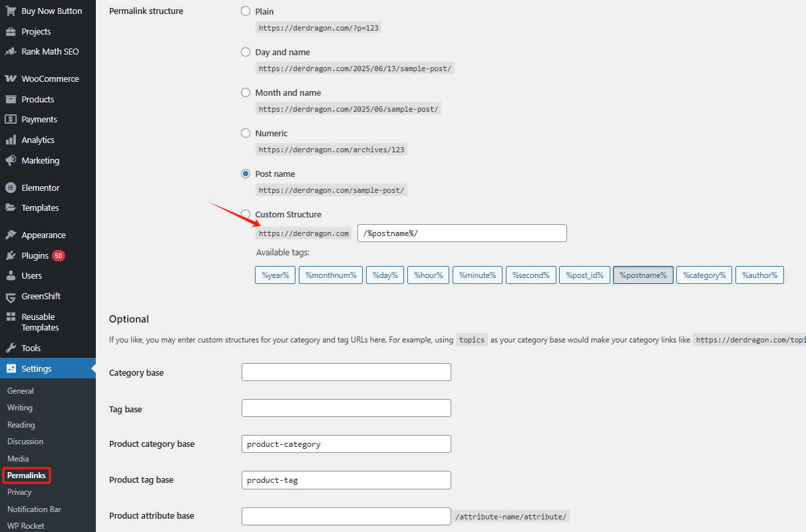The height and width of the screenshot is (532, 806).
Task: Open the Products menu in sidebar
Action: tap(37, 99)
